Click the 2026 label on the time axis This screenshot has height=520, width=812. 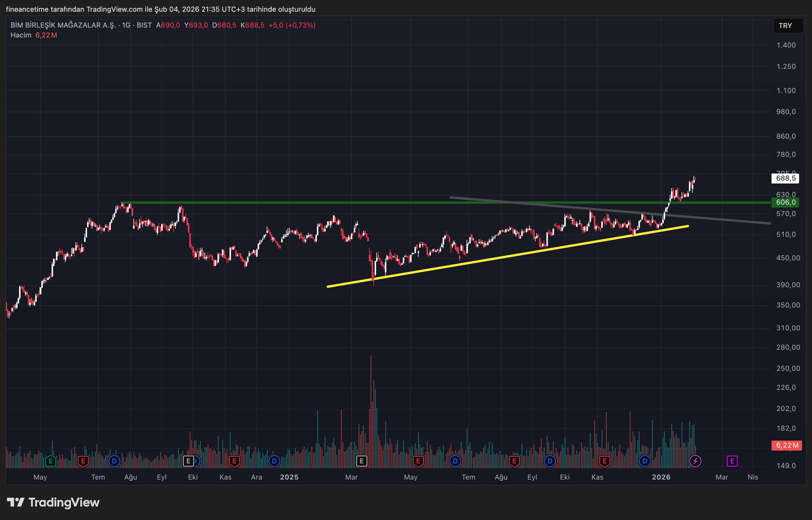point(661,477)
